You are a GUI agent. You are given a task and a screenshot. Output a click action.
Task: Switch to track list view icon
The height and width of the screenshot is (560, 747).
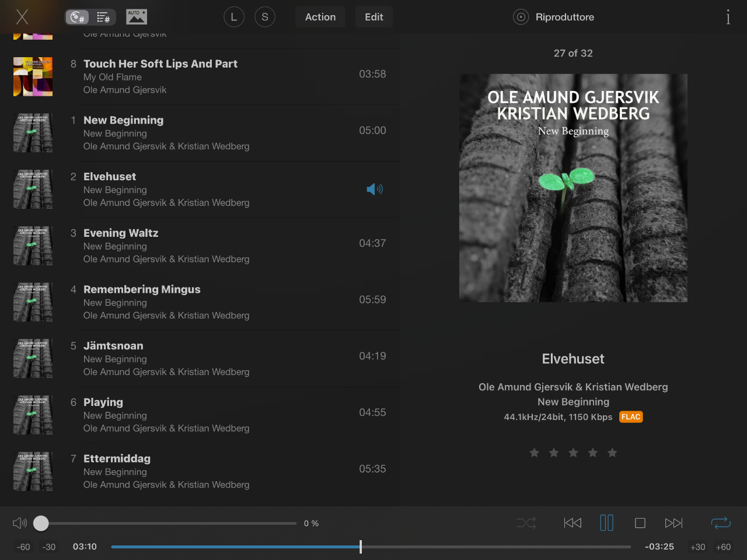pyautogui.click(x=103, y=17)
